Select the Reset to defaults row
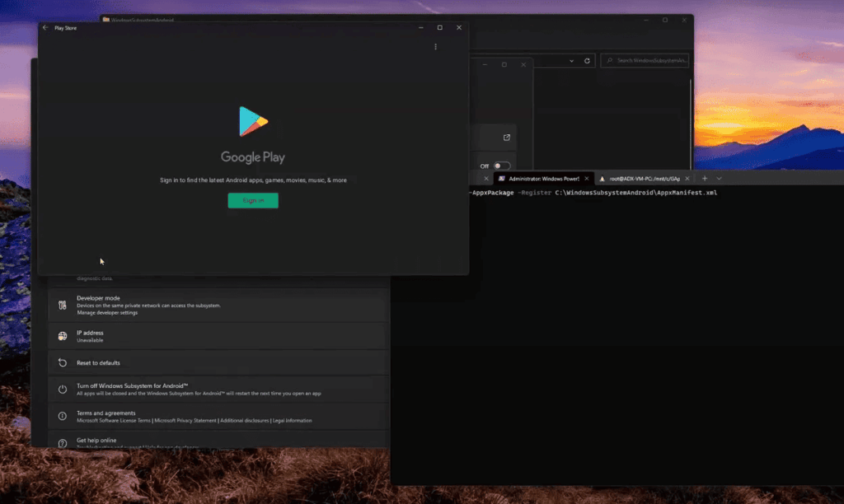The image size is (844, 504). pos(218,362)
